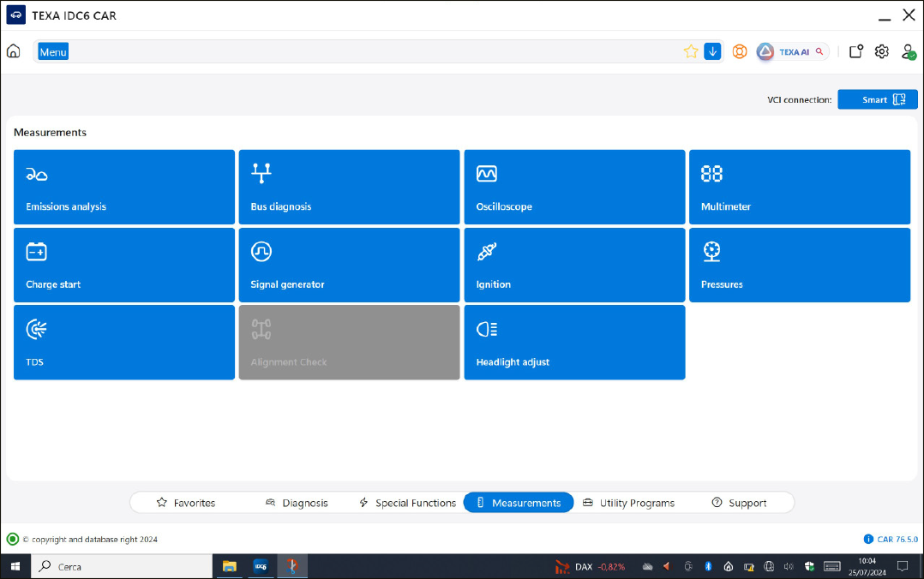Image resolution: width=924 pixels, height=579 pixels.
Task: Click the Home icon
Action: click(14, 51)
